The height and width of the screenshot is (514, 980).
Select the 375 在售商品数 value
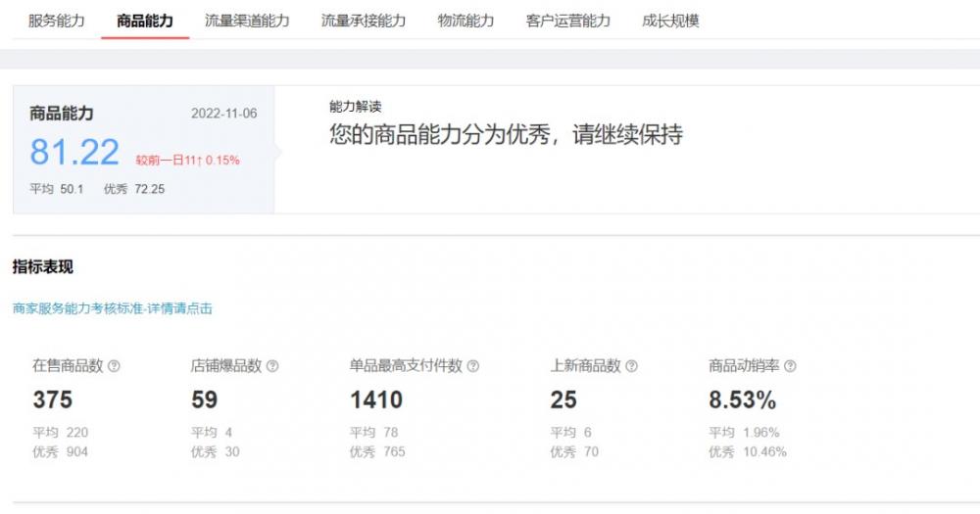click(x=53, y=399)
